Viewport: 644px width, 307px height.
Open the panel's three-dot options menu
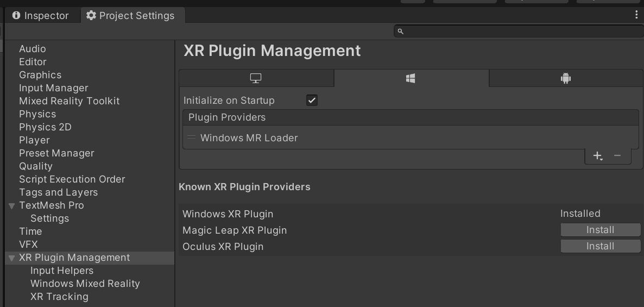point(636,15)
